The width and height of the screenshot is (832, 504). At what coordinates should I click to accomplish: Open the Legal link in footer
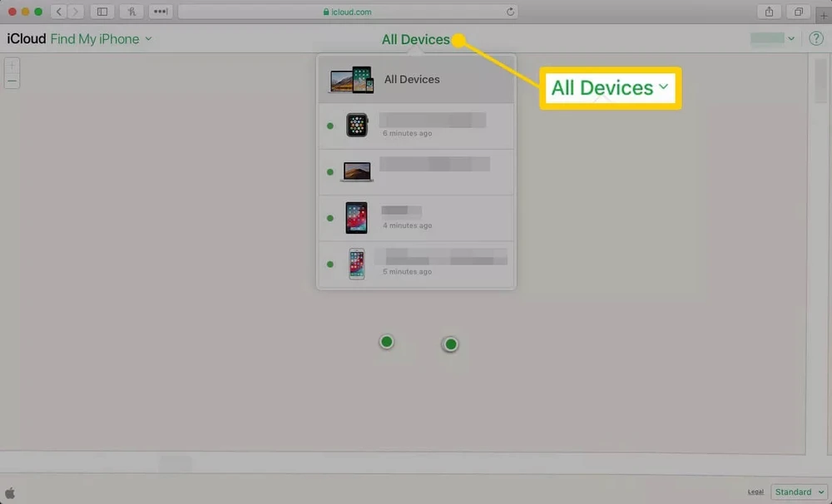click(x=755, y=492)
